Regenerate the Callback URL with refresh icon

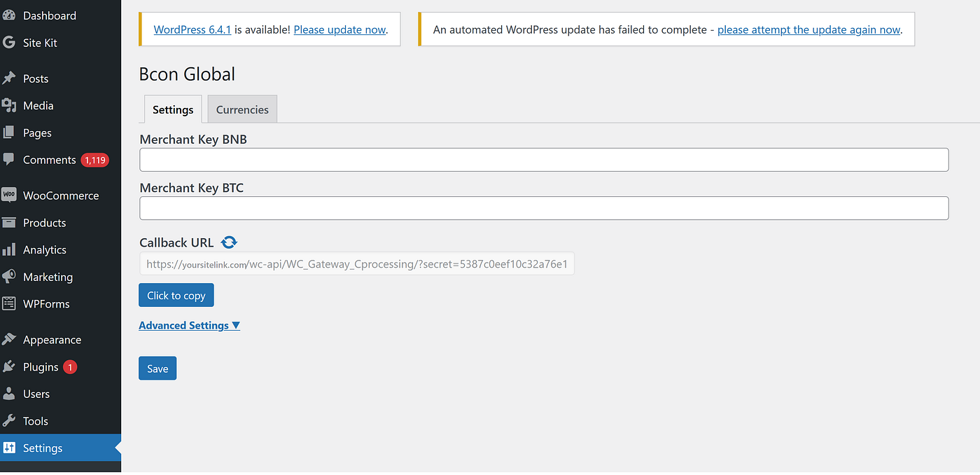[x=229, y=242]
